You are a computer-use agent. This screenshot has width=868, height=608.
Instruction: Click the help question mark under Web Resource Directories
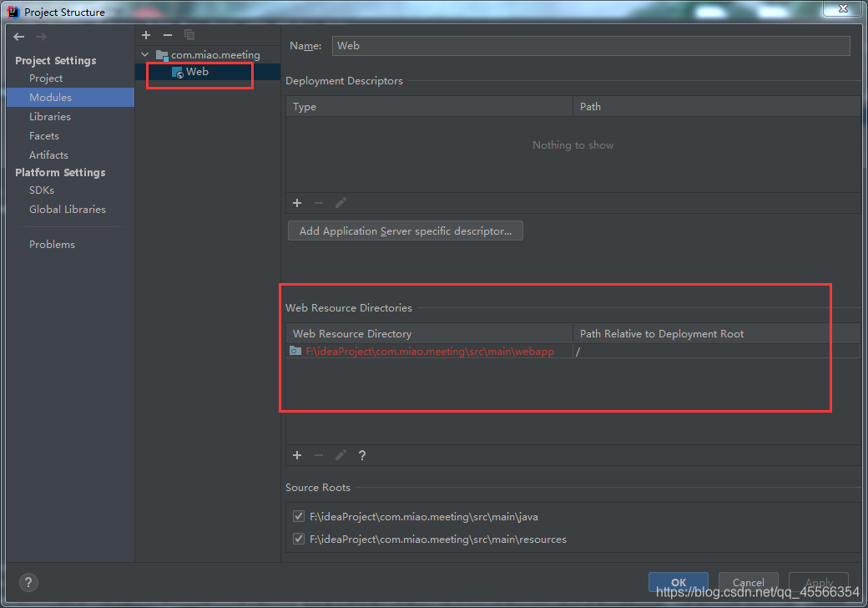coord(362,455)
